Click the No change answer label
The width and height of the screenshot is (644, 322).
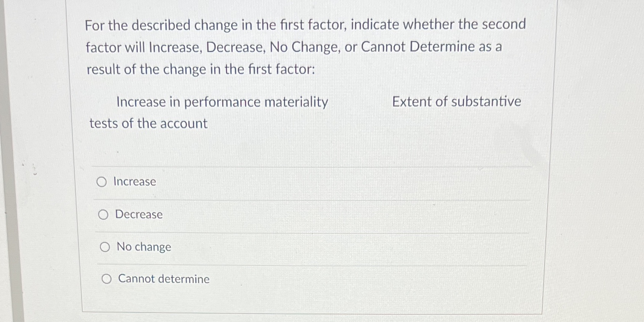click(144, 247)
